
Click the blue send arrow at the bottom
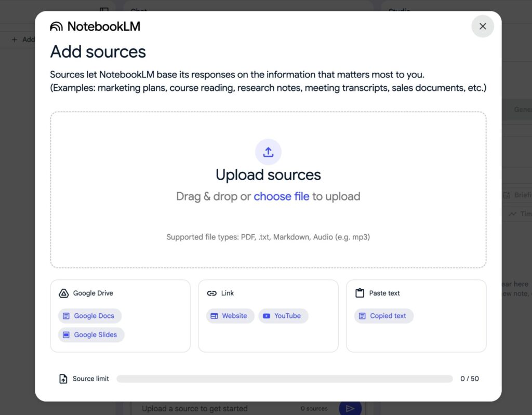click(x=350, y=408)
